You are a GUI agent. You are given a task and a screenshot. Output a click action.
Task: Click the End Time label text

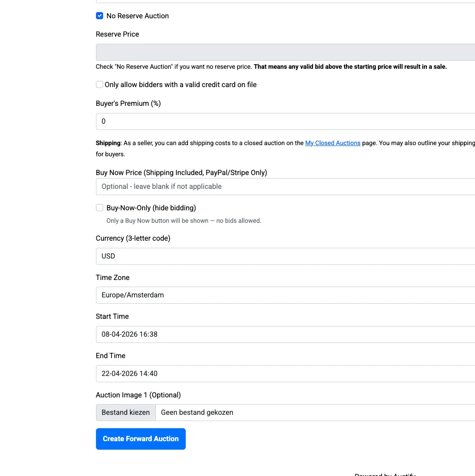pyautogui.click(x=110, y=355)
